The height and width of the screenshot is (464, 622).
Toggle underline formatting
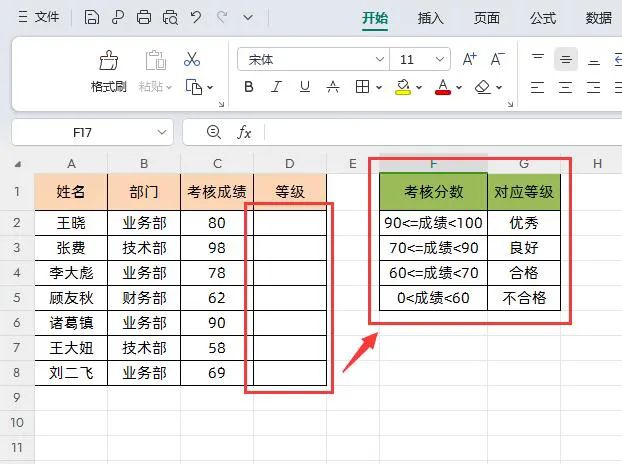click(x=305, y=87)
